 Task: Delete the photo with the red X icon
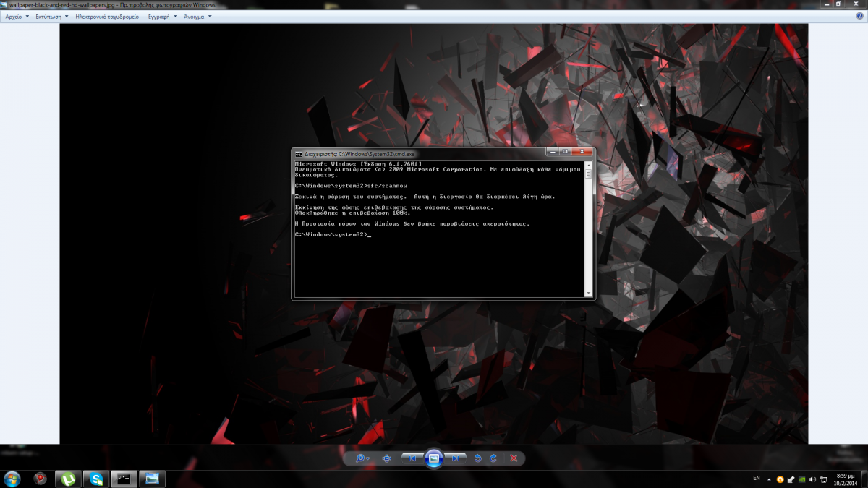coord(514,458)
